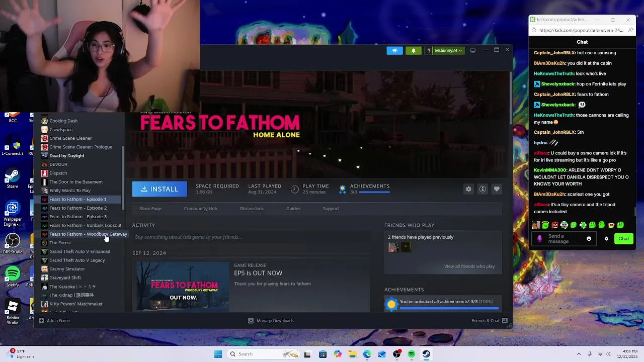Click Add a Game plus button

[42, 321]
